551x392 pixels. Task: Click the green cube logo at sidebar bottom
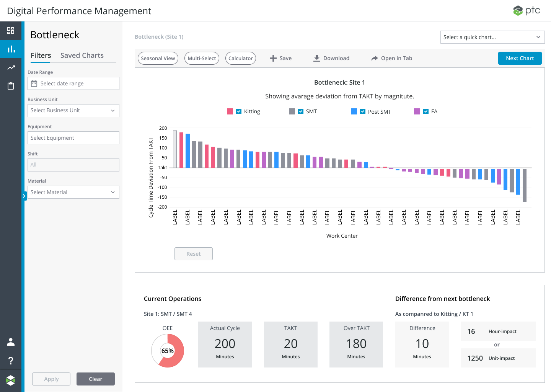(11, 380)
